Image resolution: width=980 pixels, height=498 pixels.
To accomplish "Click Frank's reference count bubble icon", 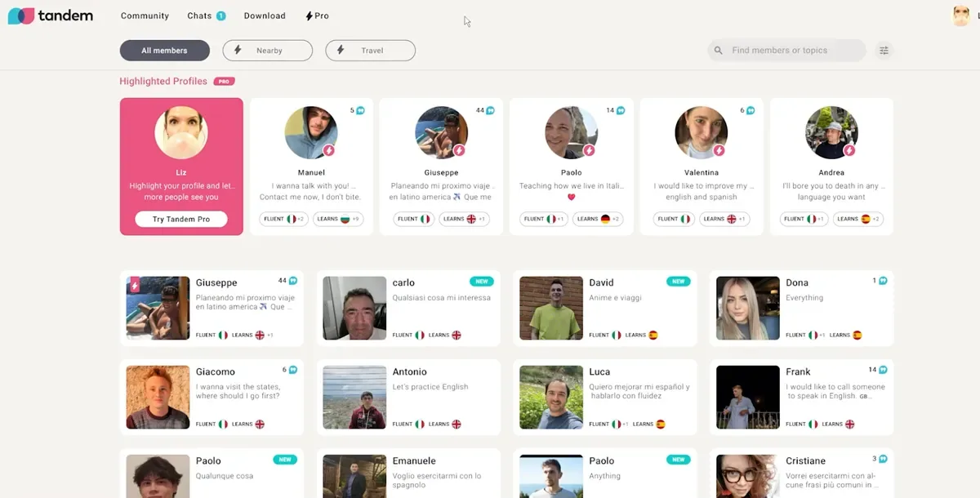I will pyautogui.click(x=883, y=370).
